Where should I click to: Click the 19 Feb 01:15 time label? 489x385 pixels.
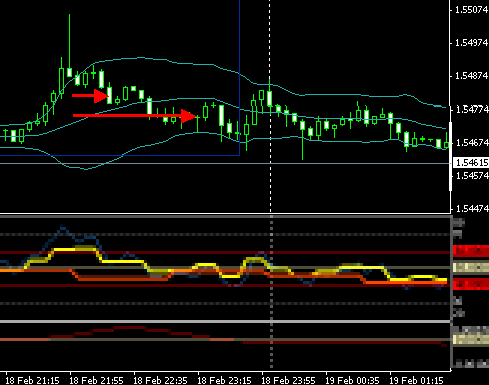tap(417, 380)
